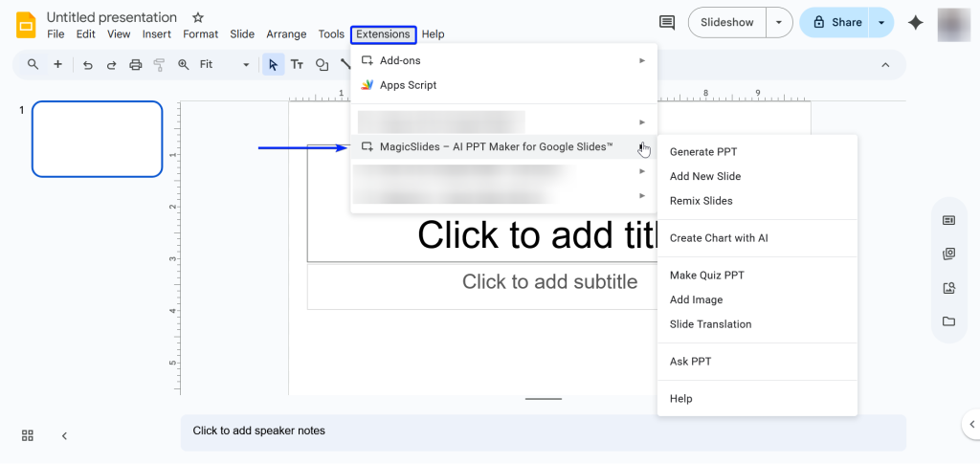Image resolution: width=980 pixels, height=464 pixels.
Task: Start the presentation with the Slideshow button
Action: [727, 22]
